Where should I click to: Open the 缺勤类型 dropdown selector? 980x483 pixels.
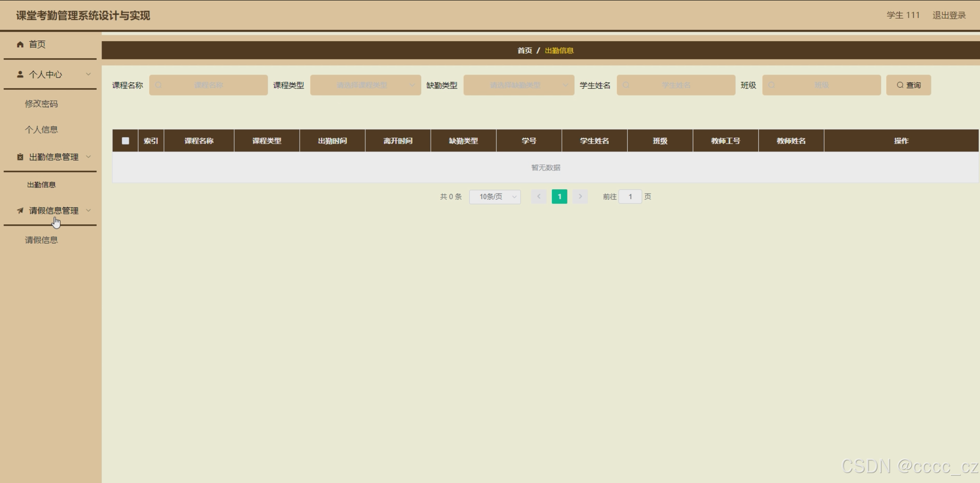pos(518,85)
